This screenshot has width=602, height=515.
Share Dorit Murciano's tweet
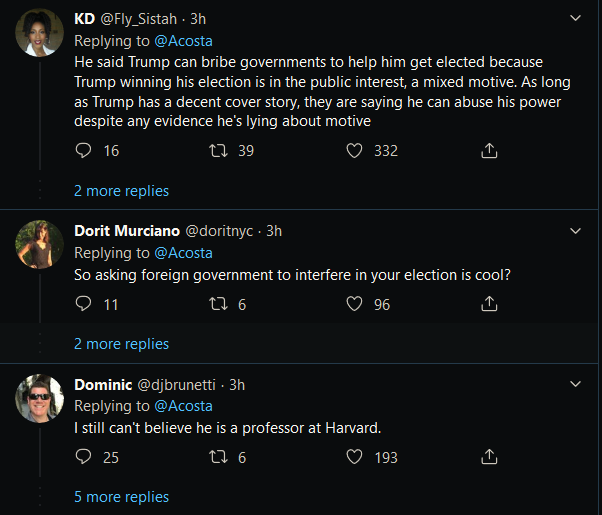pos(489,304)
